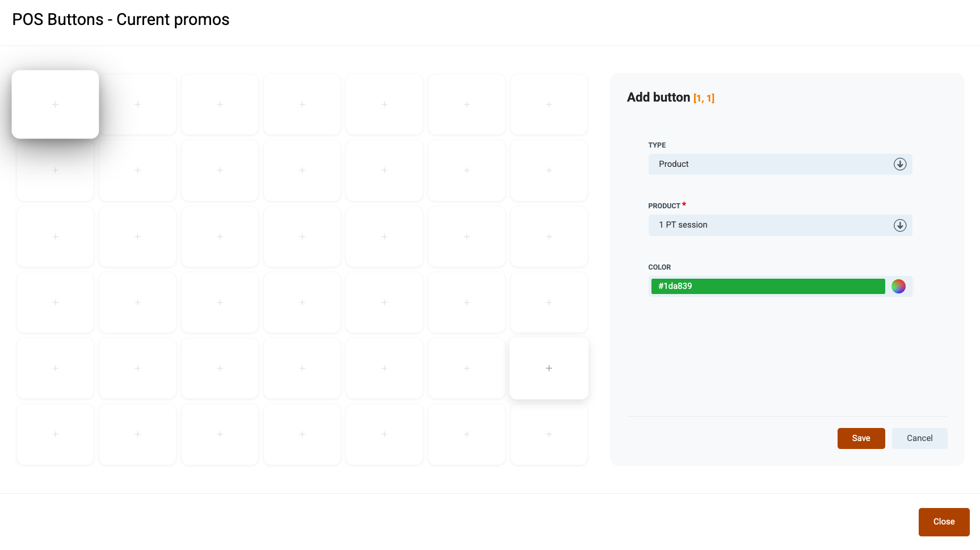
Task: Choose plus cell in row 4, column 6
Action: click(x=466, y=303)
